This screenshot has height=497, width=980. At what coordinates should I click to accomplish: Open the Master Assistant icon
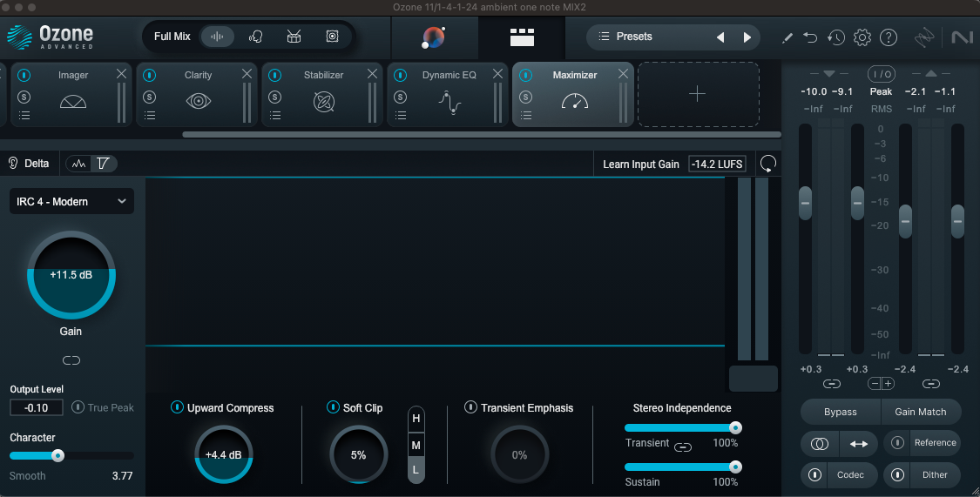(x=433, y=37)
